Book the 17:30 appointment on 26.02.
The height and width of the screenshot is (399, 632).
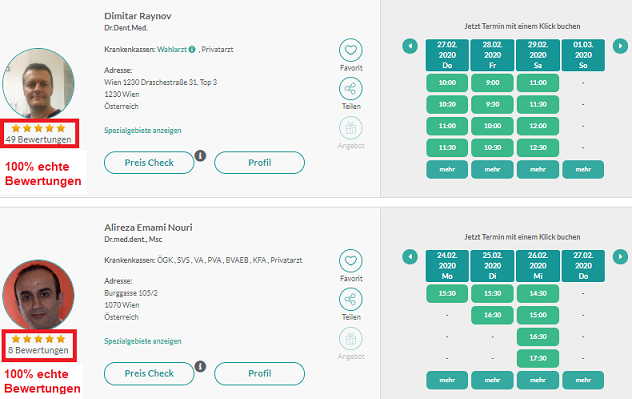click(x=538, y=358)
